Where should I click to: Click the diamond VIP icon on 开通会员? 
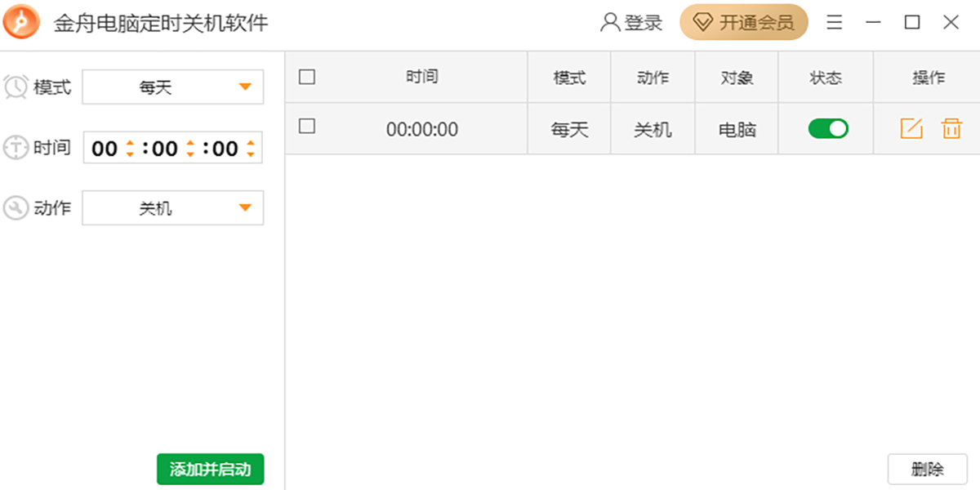point(704,22)
